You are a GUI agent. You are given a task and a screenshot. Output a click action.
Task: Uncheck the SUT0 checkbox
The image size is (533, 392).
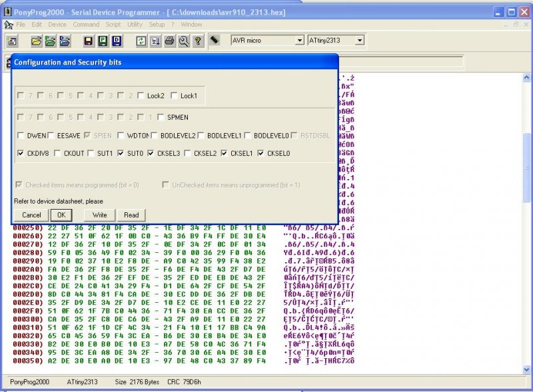tap(121, 153)
